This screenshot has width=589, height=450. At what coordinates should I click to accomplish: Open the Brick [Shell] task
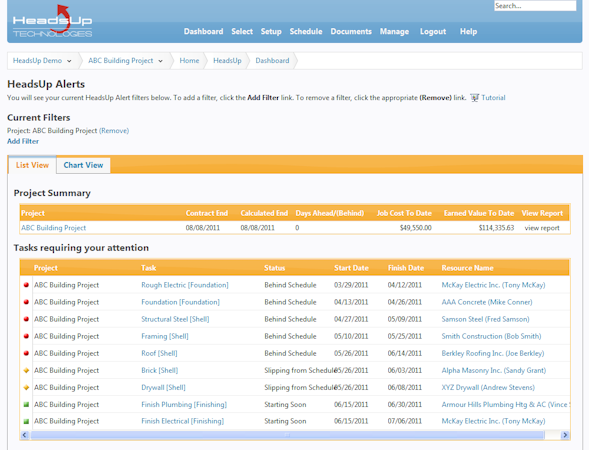pyautogui.click(x=160, y=370)
